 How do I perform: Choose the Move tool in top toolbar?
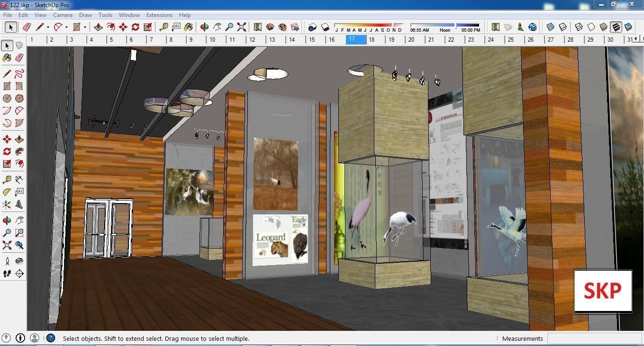pos(123,27)
